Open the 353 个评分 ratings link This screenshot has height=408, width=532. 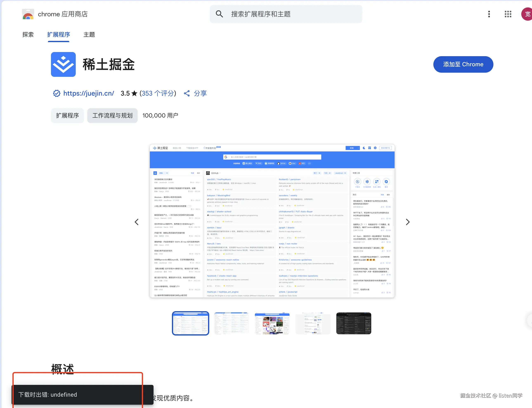point(157,93)
